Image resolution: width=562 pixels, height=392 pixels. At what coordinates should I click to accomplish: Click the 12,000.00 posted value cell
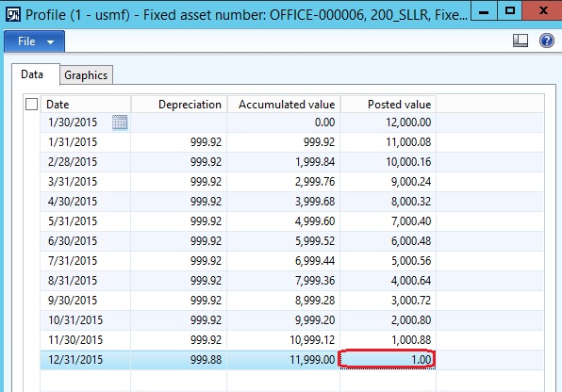(388, 122)
